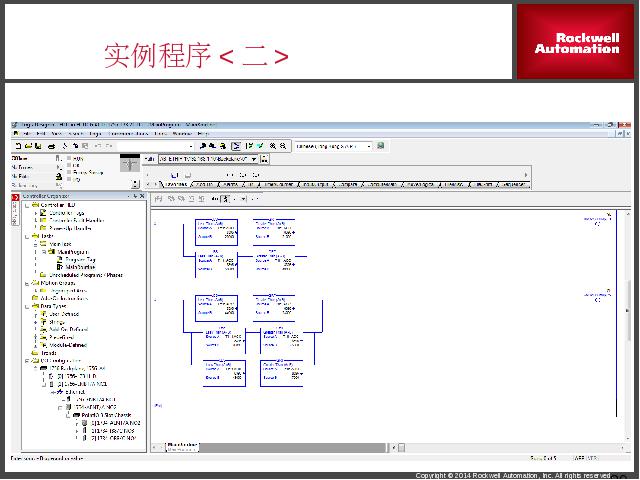
Task: Open the Offline controller status dropdown
Action: point(59,158)
